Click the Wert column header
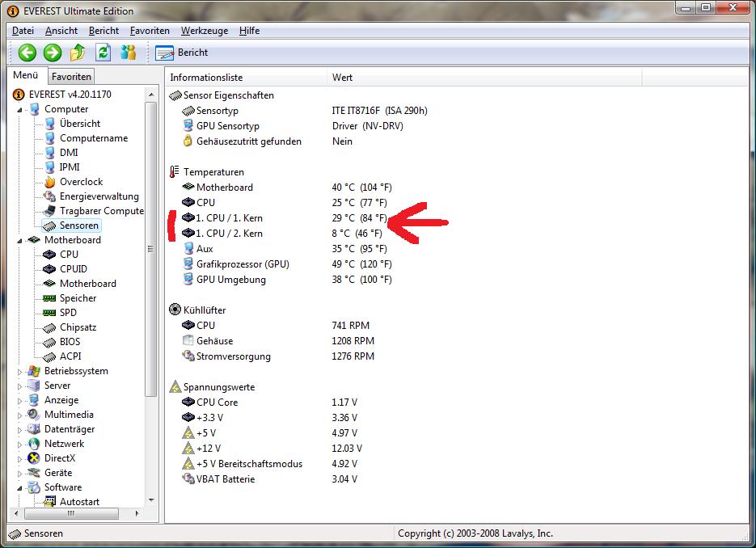The height and width of the screenshot is (548, 756). [x=484, y=78]
